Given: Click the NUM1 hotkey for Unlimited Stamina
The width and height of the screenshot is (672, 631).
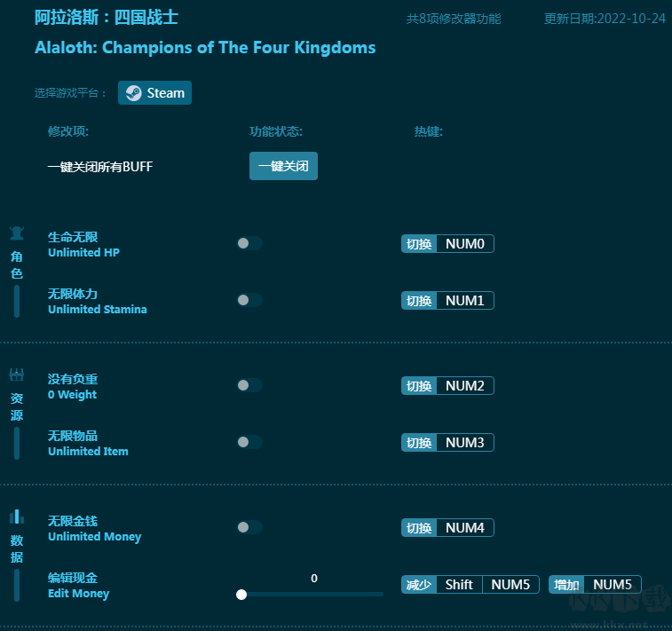Looking at the screenshot, I should click(464, 301).
